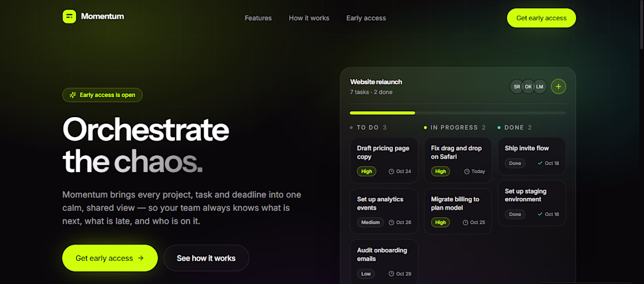Open Set up analytics events card
The width and height of the screenshot is (644, 284).
click(384, 211)
